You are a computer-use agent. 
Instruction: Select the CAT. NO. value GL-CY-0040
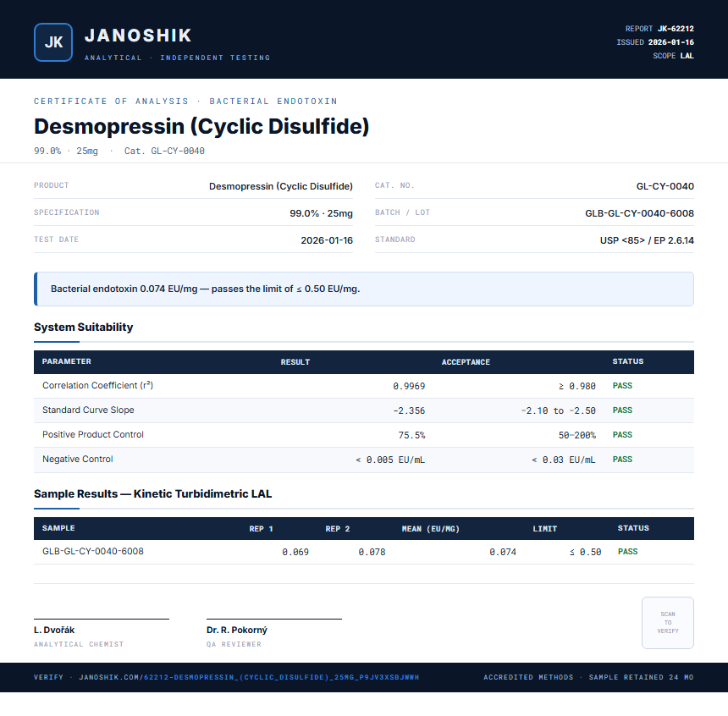tap(665, 186)
